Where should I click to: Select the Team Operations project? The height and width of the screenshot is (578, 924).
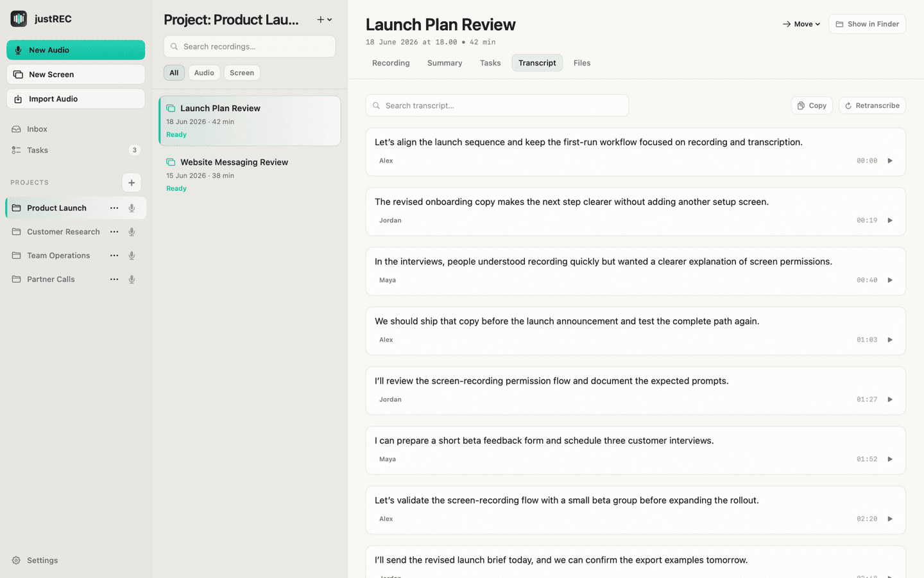click(x=58, y=256)
